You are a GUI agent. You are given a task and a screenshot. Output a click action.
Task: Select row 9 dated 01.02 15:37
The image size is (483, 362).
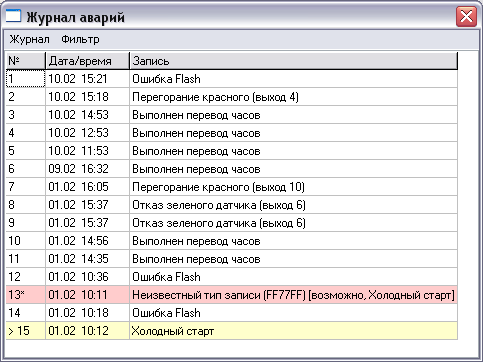[x=232, y=223]
